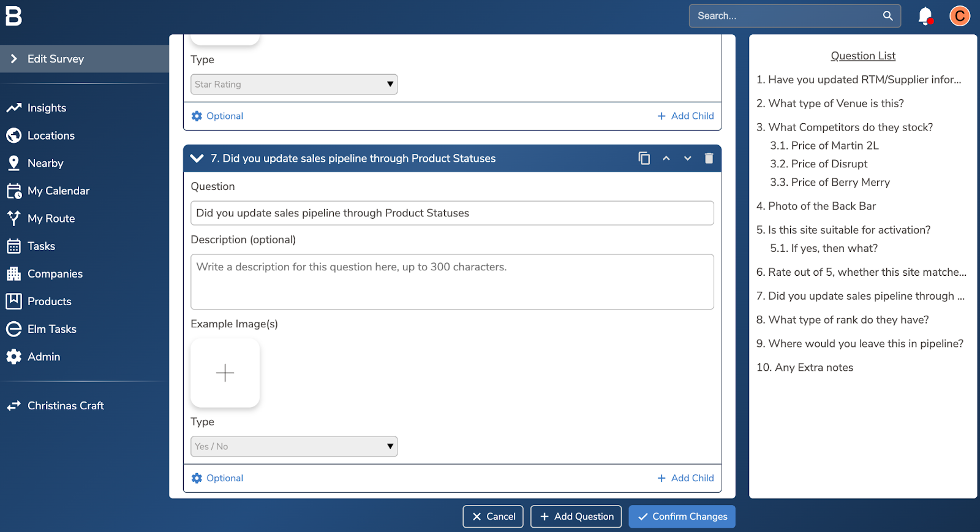Open the Star Rating type dropdown
980x532 pixels.
pos(294,84)
